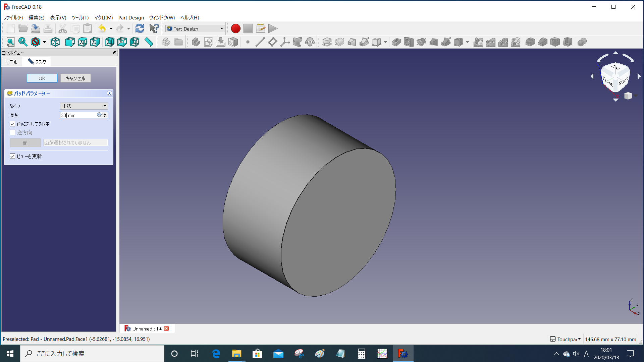Click the Fillet tool icon
The image size is (644, 362).
(x=530, y=42)
